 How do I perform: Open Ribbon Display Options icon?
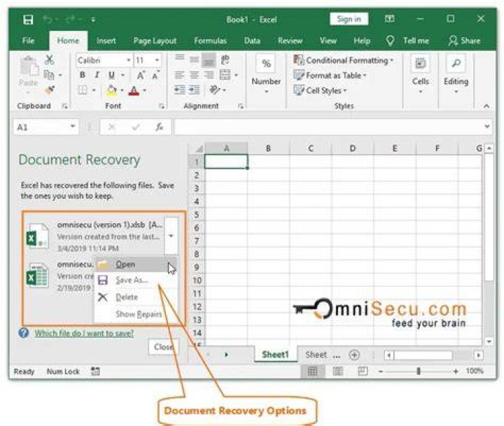pyautogui.click(x=390, y=19)
